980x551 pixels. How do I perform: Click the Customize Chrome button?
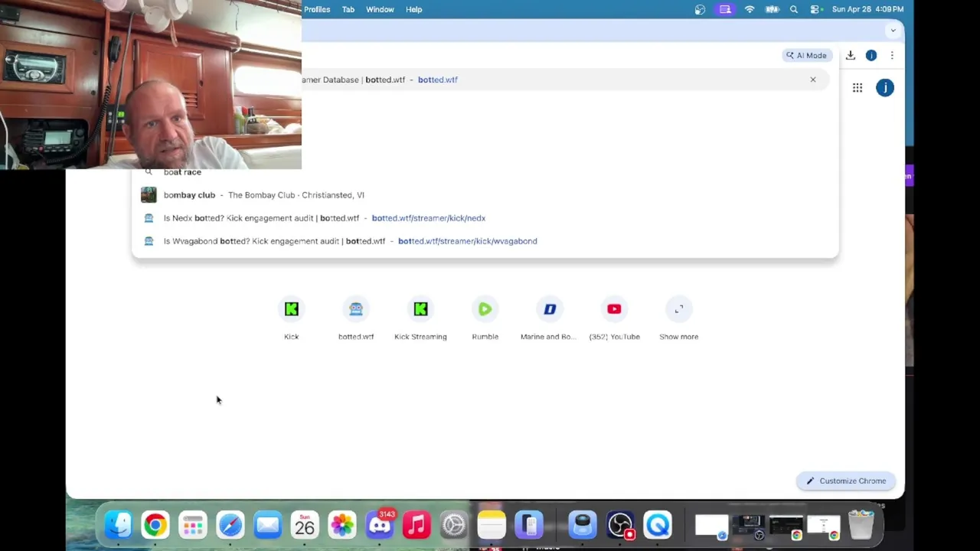(845, 481)
